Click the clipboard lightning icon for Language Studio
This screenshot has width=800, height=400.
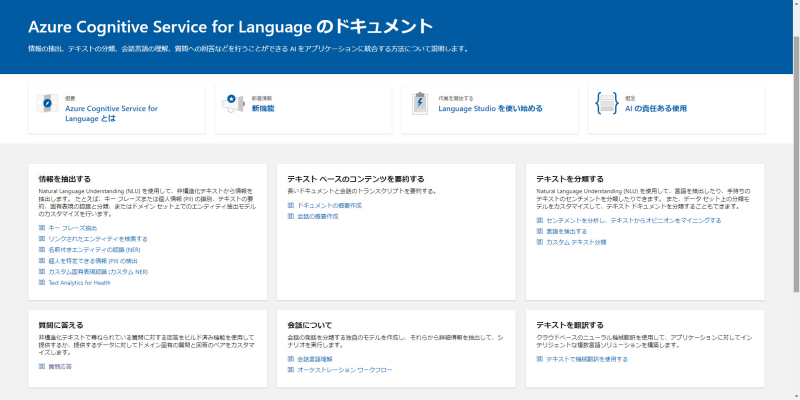(x=420, y=104)
